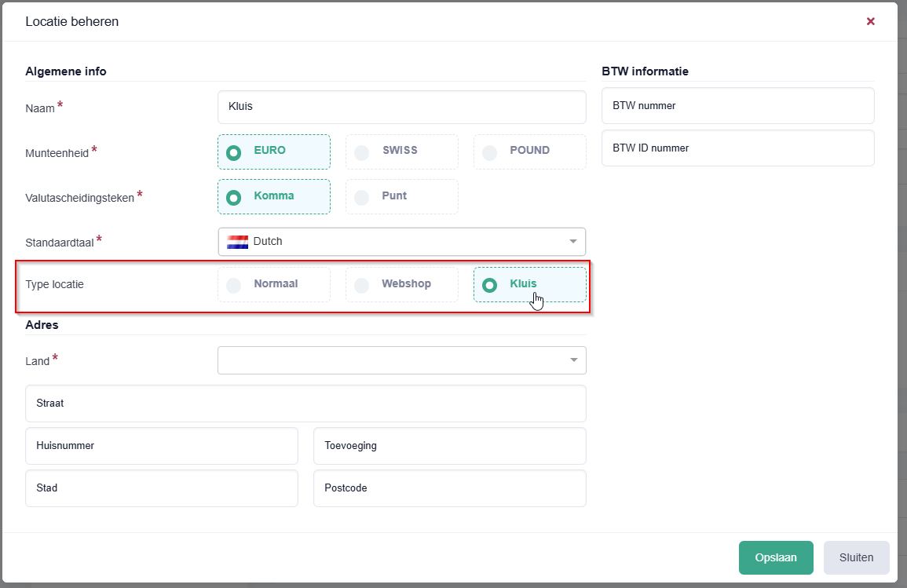Close the Locatie beheren dialog
This screenshot has width=907, height=588.
point(870,22)
